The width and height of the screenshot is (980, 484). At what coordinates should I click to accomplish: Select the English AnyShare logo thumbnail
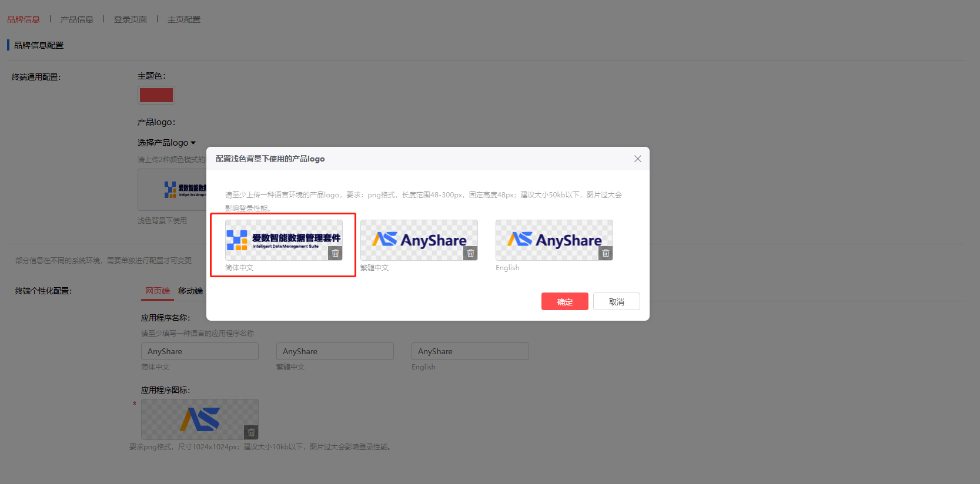pyautogui.click(x=554, y=240)
